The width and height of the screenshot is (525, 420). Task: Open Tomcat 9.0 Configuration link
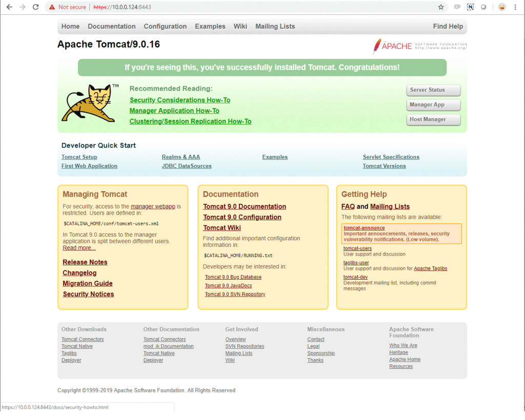242,217
